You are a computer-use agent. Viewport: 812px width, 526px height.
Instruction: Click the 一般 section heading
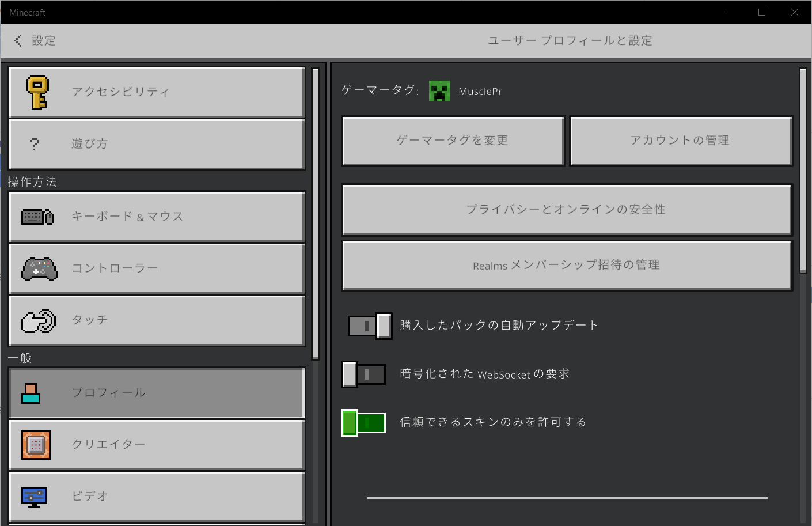point(20,358)
